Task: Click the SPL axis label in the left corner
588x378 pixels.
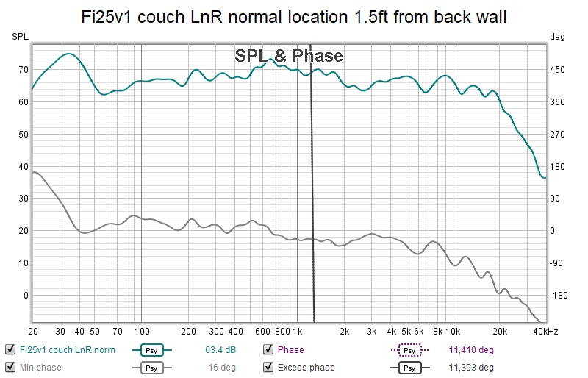Action: (21, 37)
